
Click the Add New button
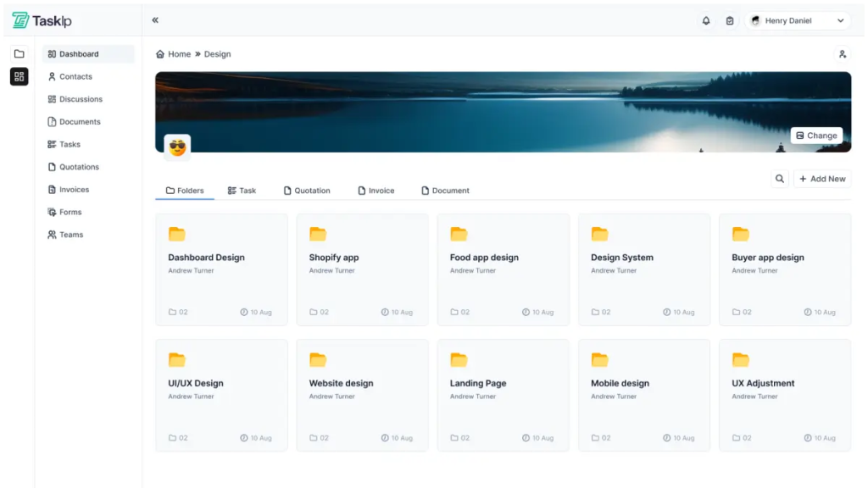(821, 179)
